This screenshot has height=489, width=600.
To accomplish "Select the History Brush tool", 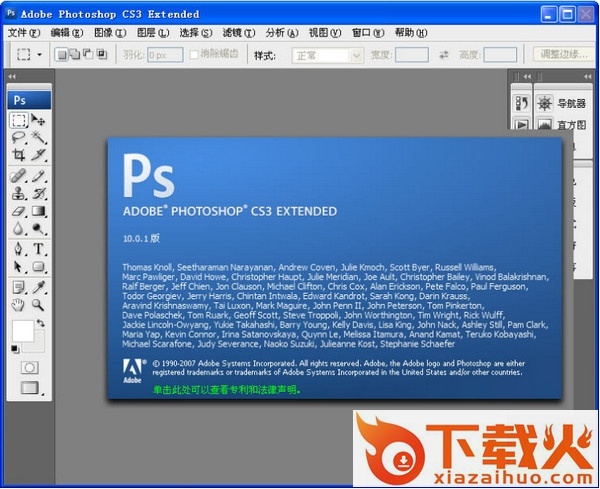I will pos(38,193).
